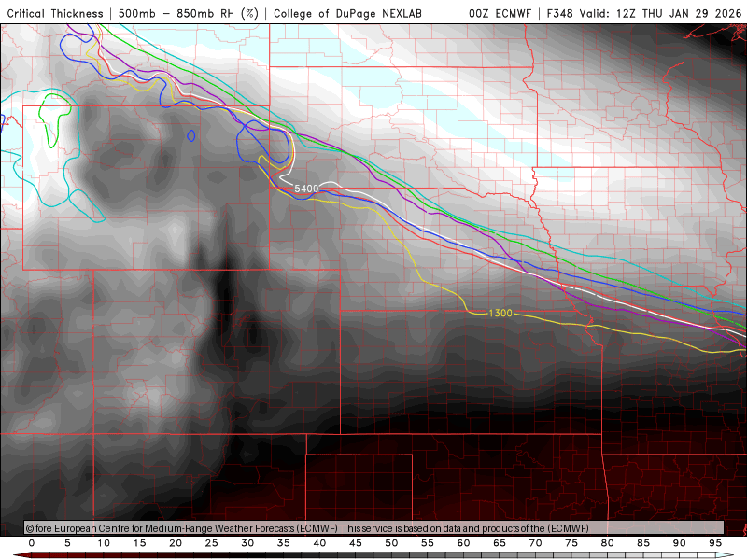This screenshot has width=747, height=560.
Task: Click the "55" colorbar scale value
Action: [x=428, y=543]
